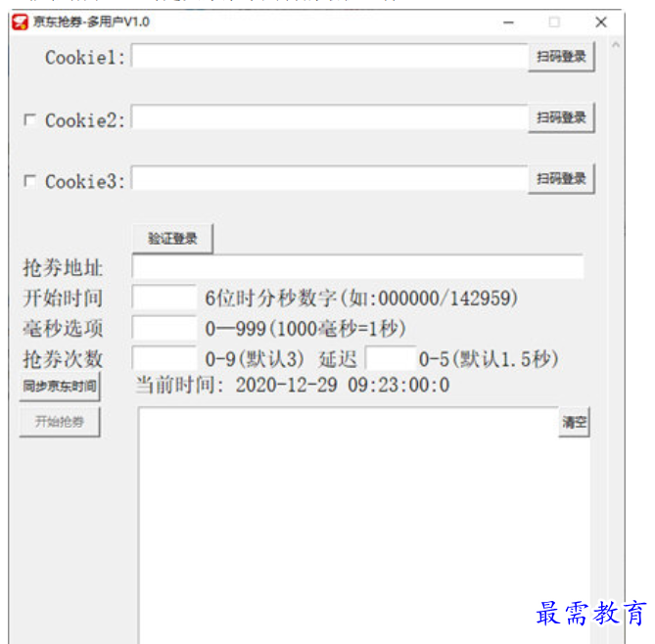This screenshot has width=655, height=644.
Task: Focus the 开始时间 input box
Action: (x=164, y=298)
